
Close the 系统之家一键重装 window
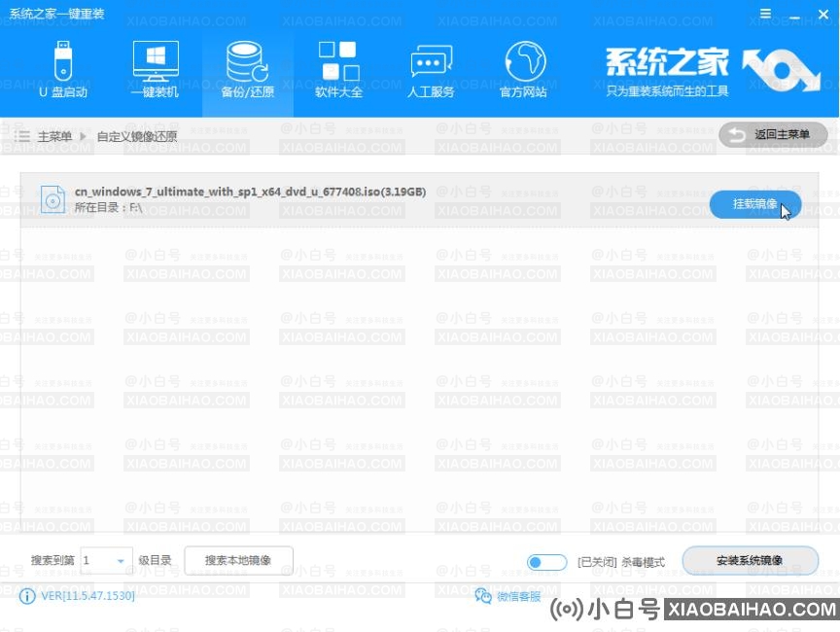pos(823,15)
